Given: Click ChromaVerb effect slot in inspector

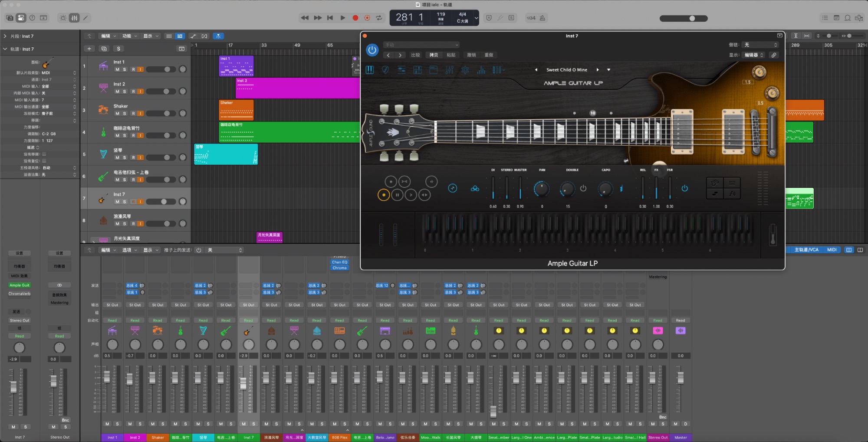Looking at the screenshot, I should (x=20, y=294).
